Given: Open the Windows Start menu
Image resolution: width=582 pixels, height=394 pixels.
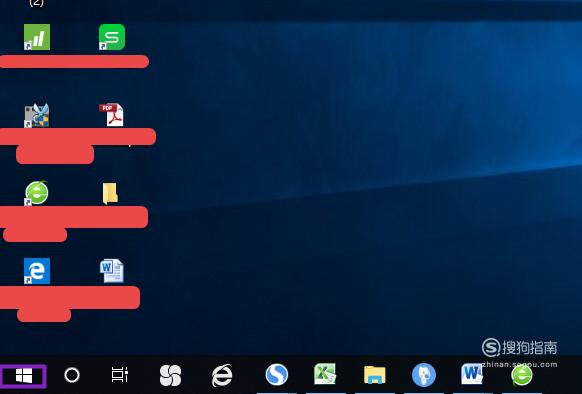Looking at the screenshot, I should coord(24,375).
